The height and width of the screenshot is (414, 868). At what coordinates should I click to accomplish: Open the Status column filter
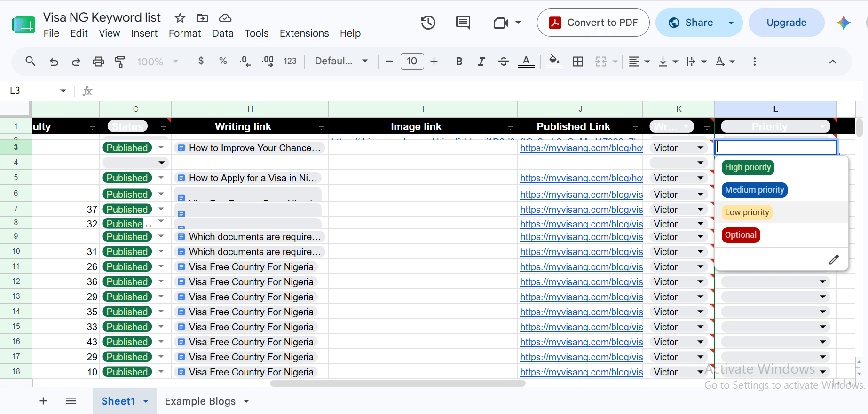click(164, 127)
